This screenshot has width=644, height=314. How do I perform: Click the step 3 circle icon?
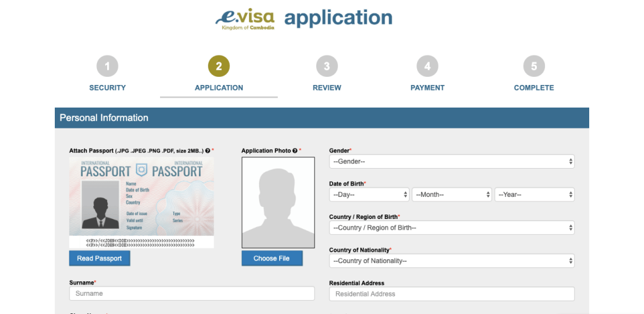click(x=326, y=66)
